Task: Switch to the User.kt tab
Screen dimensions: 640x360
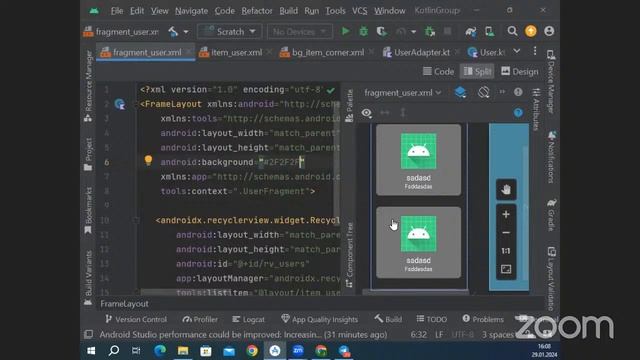Action: 487,52
